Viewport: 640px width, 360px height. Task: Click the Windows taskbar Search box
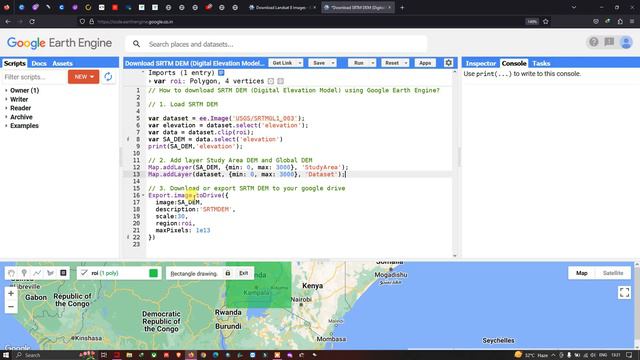coord(48,355)
